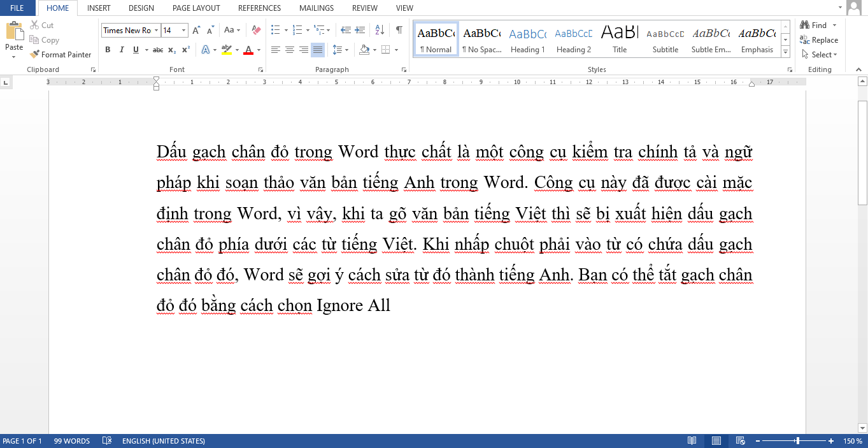
Task: Apply yellow text highlight color
Action: (x=226, y=50)
